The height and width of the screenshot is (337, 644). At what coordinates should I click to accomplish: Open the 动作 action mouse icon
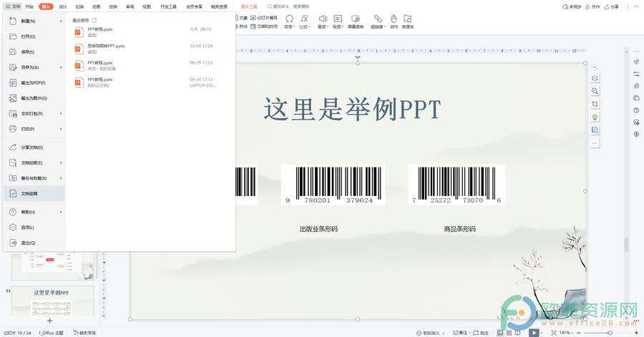point(394,19)
